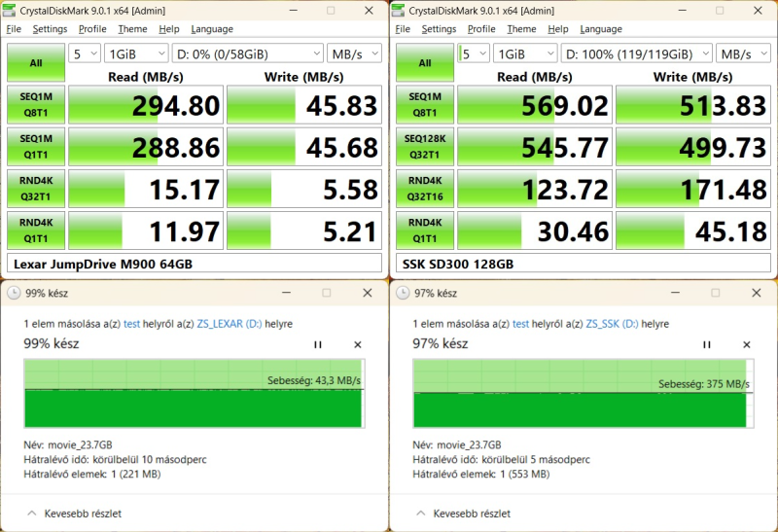Start SEQ1M Q1T1 test in Lexar window
The height and width of the screenshot is (532, 778).
point(36,147)
